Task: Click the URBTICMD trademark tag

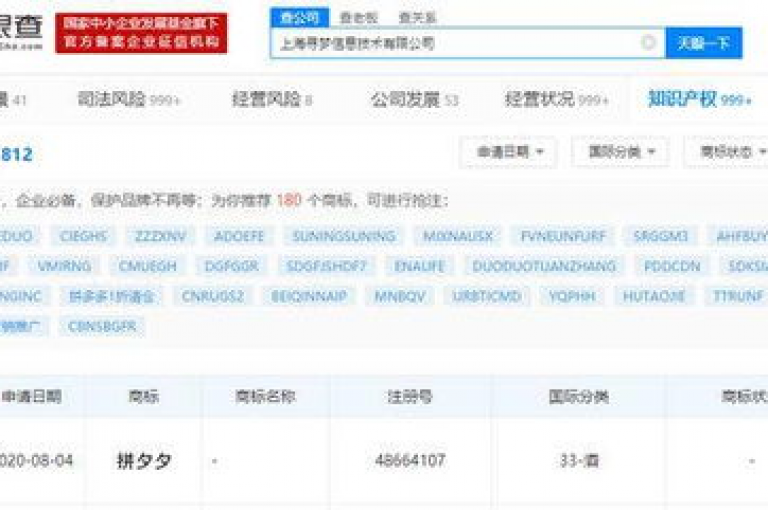Action: click(486, 296)
